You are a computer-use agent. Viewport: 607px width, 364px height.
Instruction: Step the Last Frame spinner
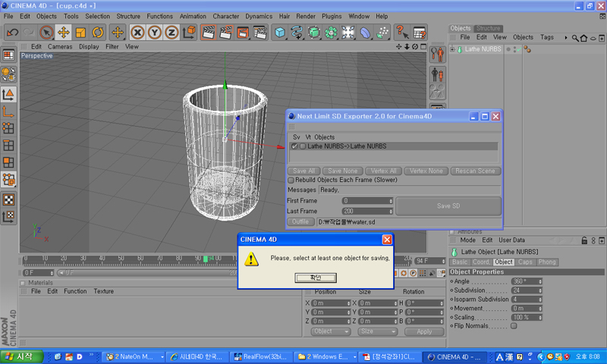click(x=391, y=212)
